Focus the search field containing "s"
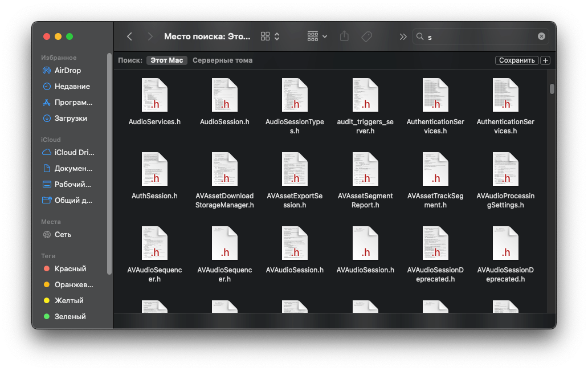Viewport: 588px width, 371px height. [481, 36]
